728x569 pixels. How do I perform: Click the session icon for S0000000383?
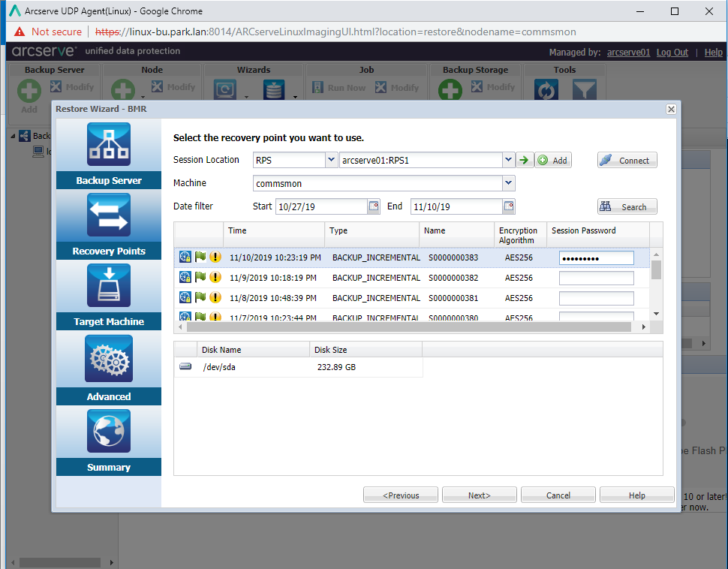tap(185, 257)
